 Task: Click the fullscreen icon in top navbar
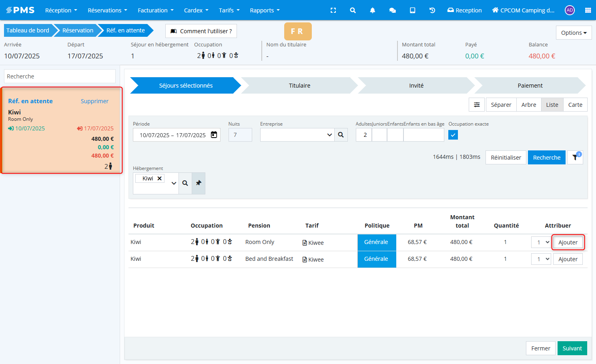click(333, 10)
